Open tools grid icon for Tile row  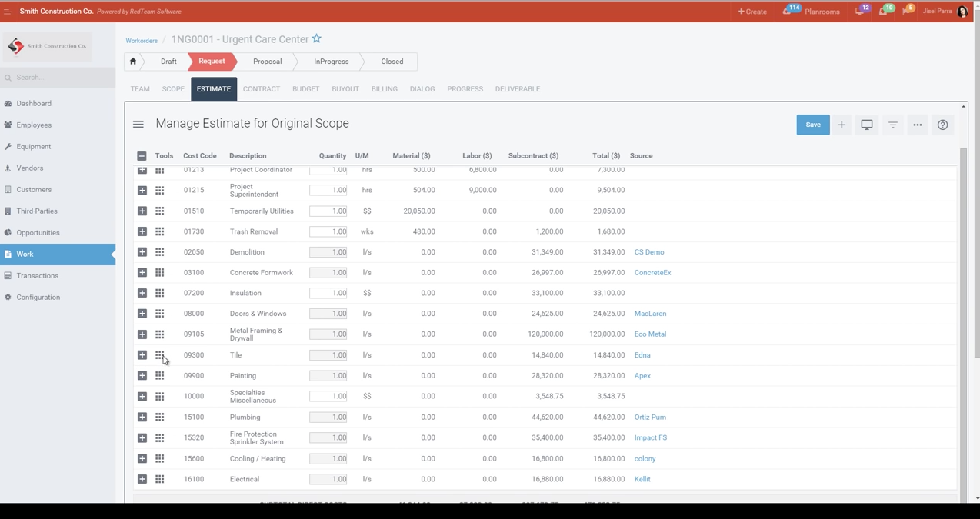159,355
